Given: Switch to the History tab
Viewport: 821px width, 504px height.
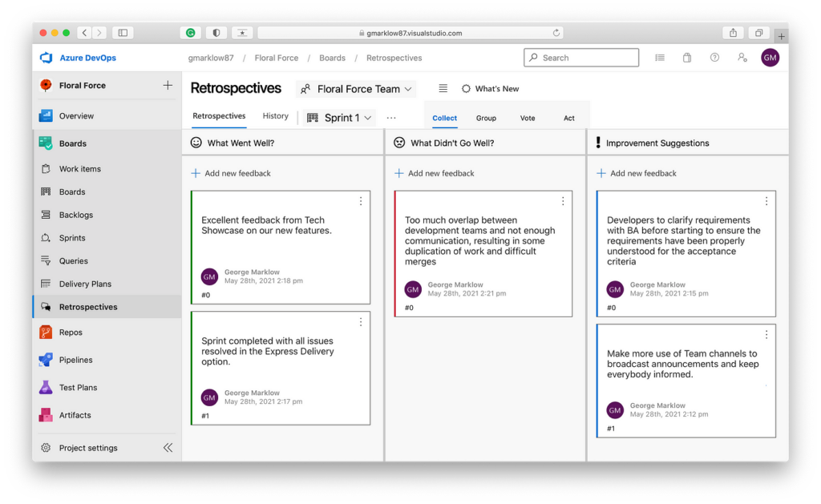Looking at the screenshot, I should coord(275,115).
